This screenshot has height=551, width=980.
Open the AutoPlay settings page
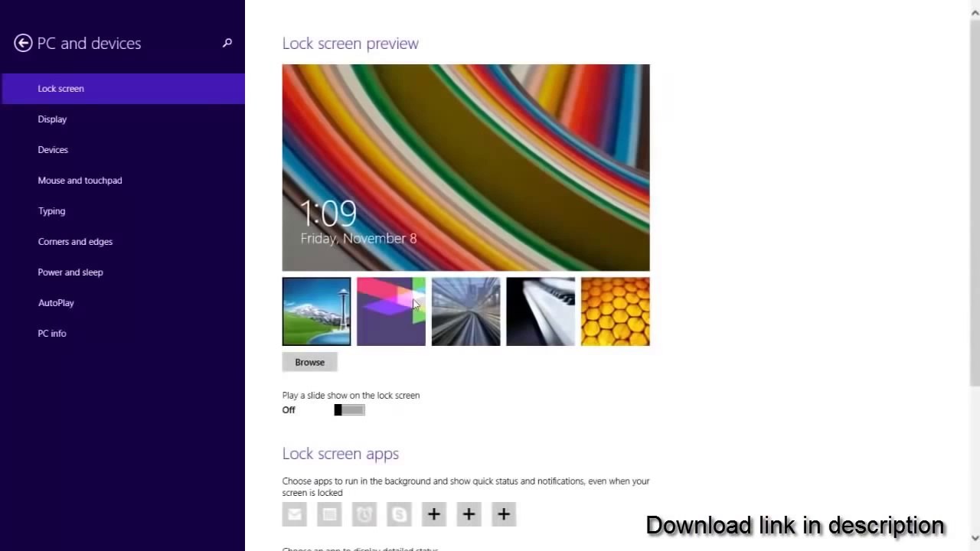coord(122,303)
